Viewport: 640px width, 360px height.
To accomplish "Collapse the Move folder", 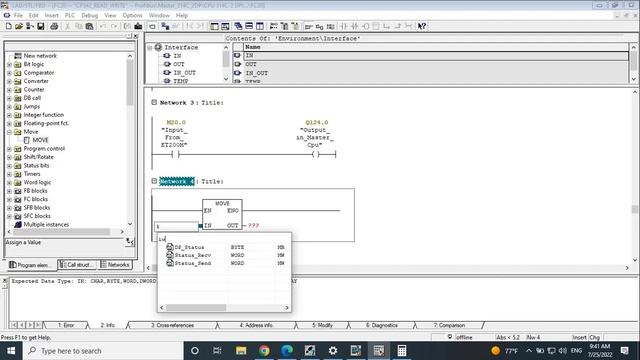I will click(9, 132).
